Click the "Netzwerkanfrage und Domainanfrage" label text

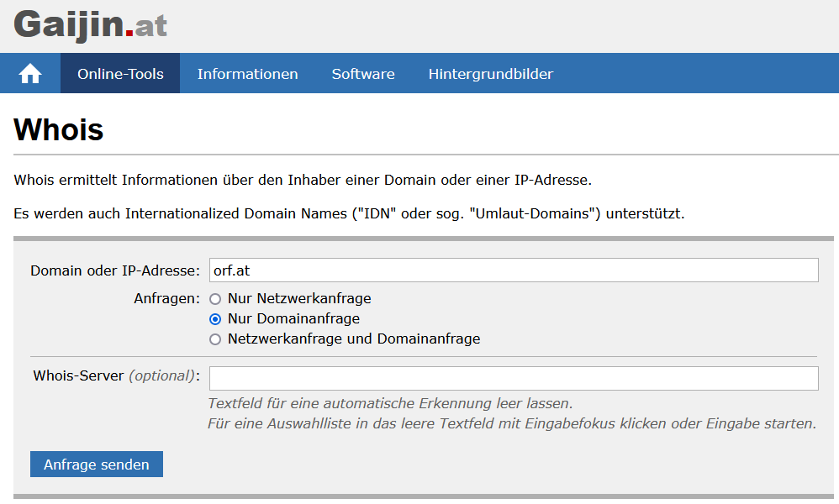[354, 339]
